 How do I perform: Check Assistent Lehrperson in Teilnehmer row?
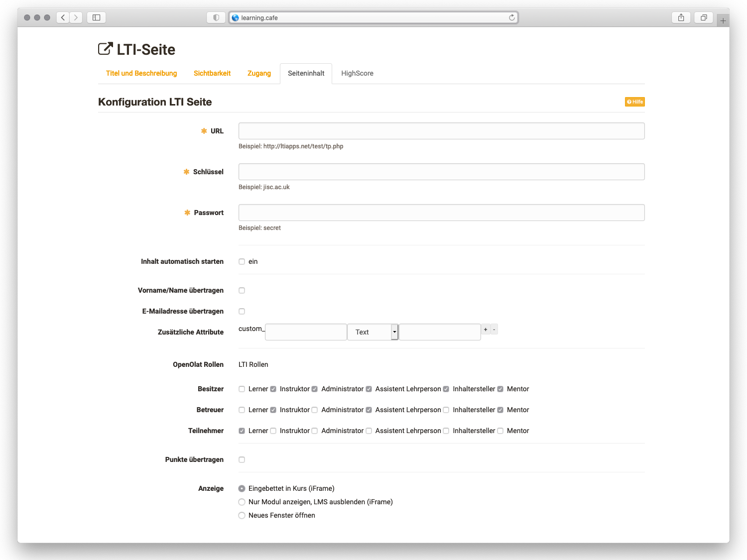[369, 431]
